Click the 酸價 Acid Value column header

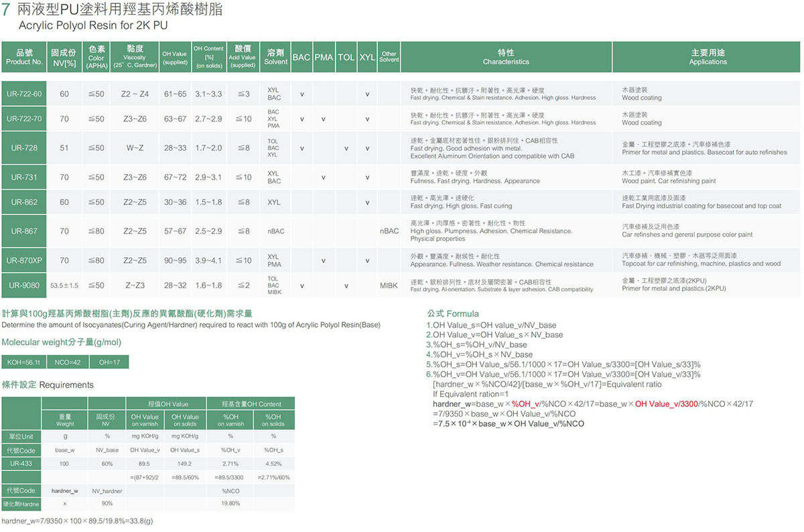point(243,57)
